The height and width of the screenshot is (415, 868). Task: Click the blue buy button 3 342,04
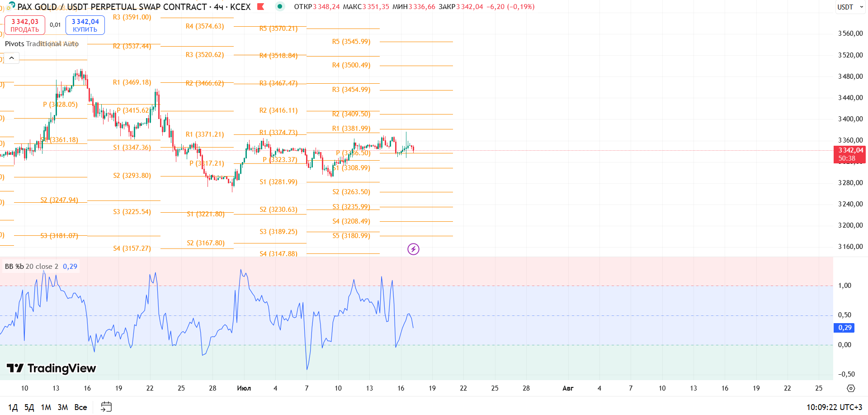coord(85,25)
